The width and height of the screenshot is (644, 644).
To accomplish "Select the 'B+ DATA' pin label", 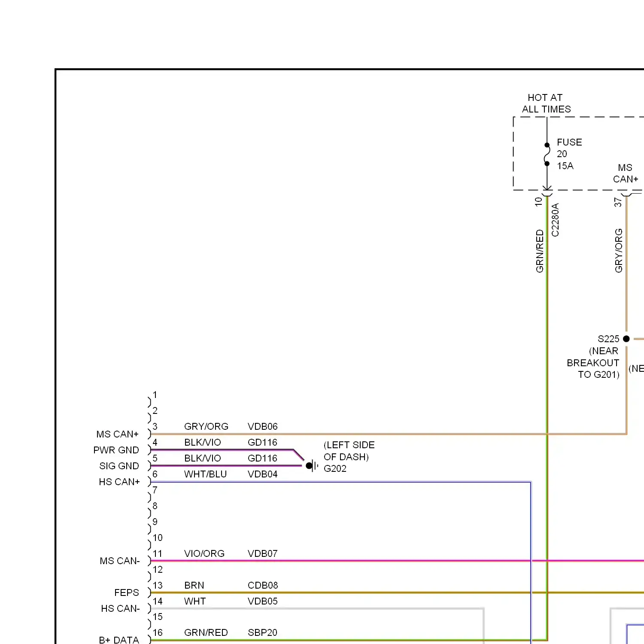I will [x=119, y=640].
